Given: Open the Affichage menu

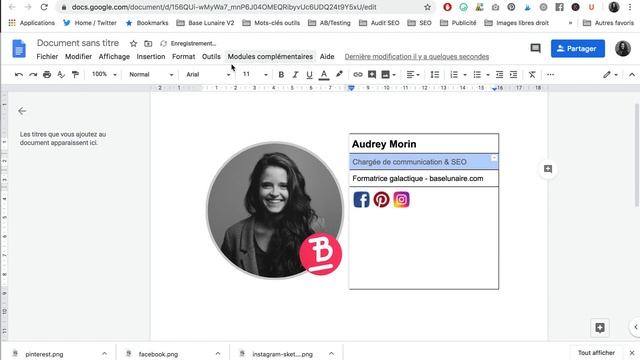Looking at the screenshot, I should point(114,57).
